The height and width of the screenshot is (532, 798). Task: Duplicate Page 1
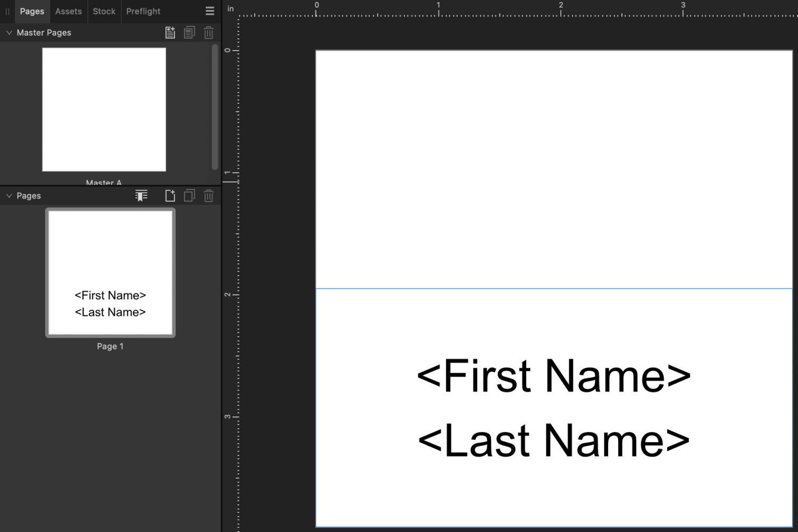coord(189,195)
